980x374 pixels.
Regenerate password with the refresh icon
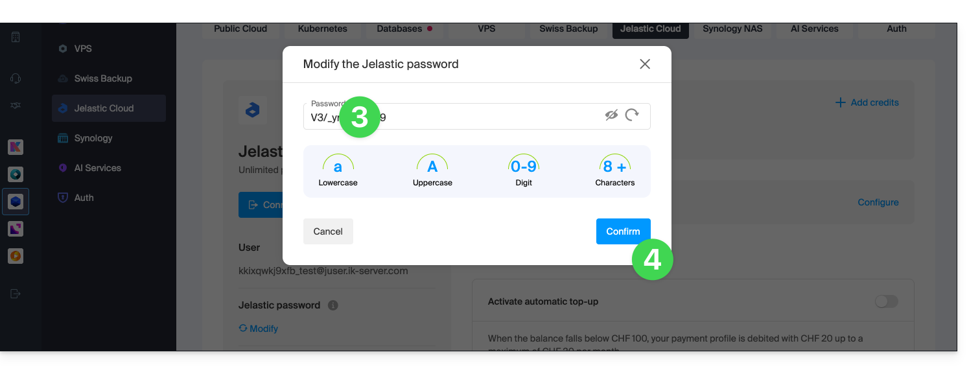[632, 115]
